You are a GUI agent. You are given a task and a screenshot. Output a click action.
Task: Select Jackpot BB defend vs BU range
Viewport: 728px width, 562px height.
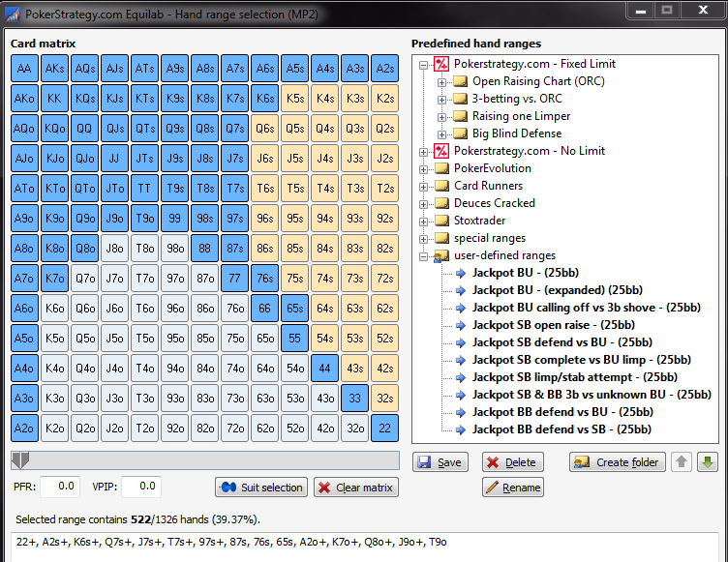click(562, 412)
